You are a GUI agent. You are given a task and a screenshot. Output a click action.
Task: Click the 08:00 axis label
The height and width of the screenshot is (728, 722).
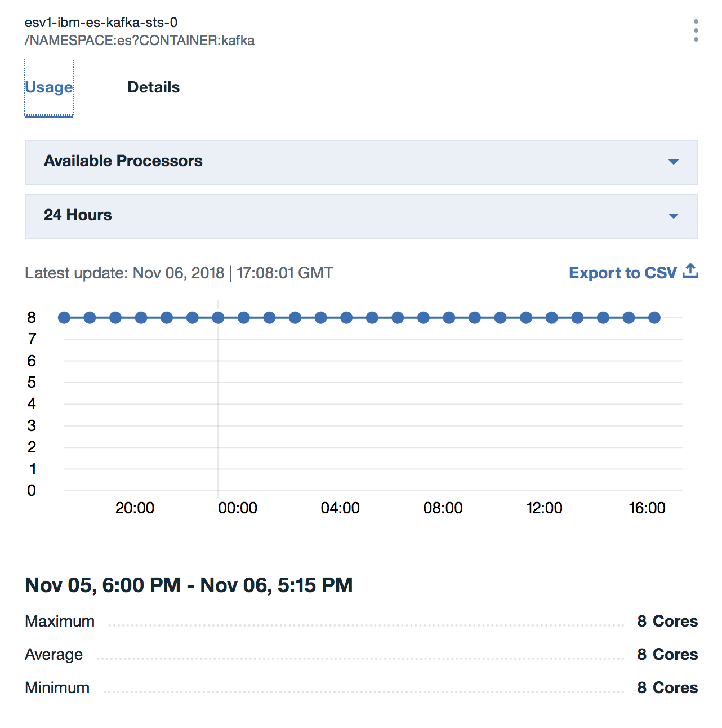coord(443,508)
